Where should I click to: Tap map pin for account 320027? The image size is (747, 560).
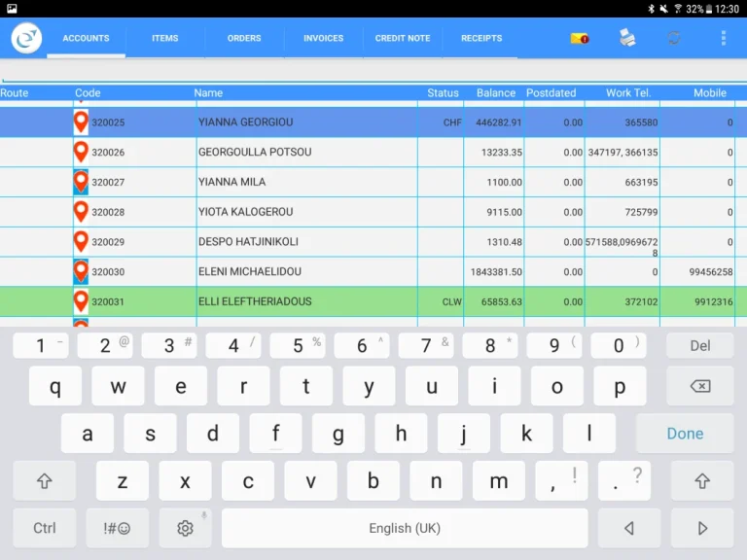click(81, 182)
